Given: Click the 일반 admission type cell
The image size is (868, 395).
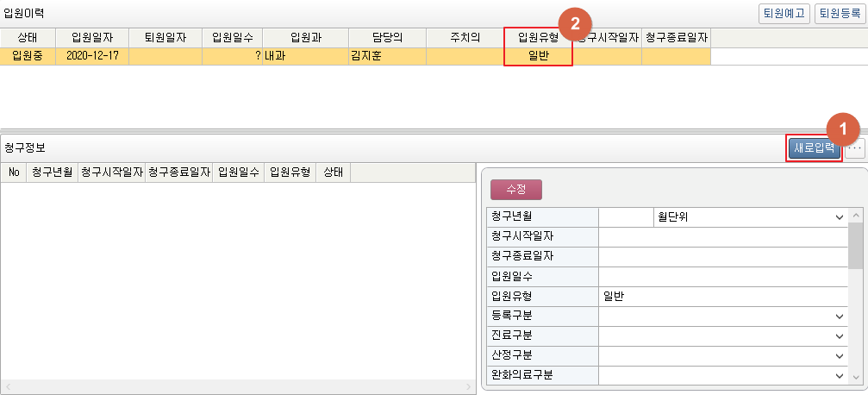Looking at the screenshot, I should [539, 57].
